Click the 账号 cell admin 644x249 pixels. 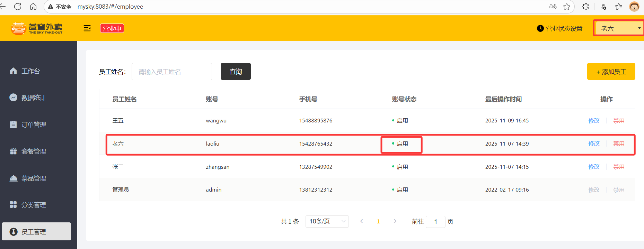point(213,190)
